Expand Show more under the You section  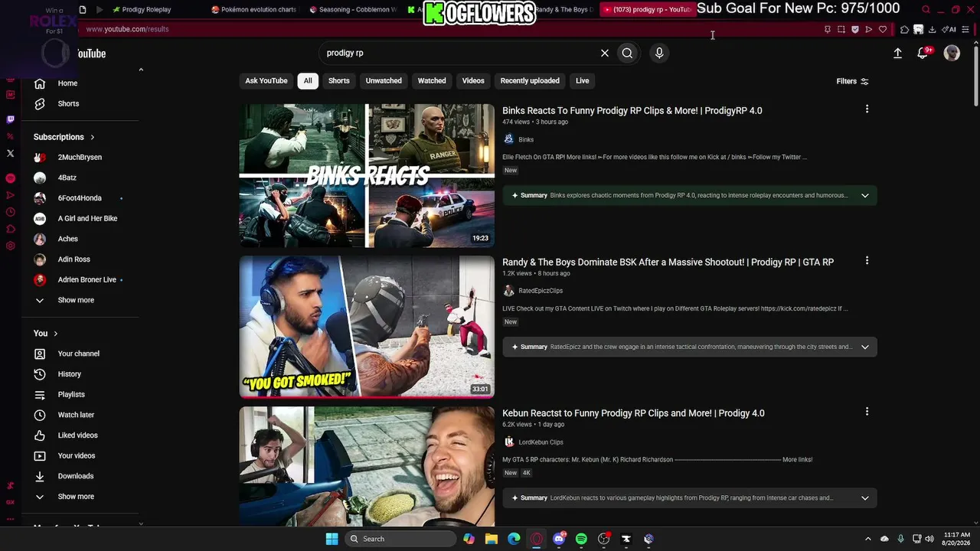(75, 497)
